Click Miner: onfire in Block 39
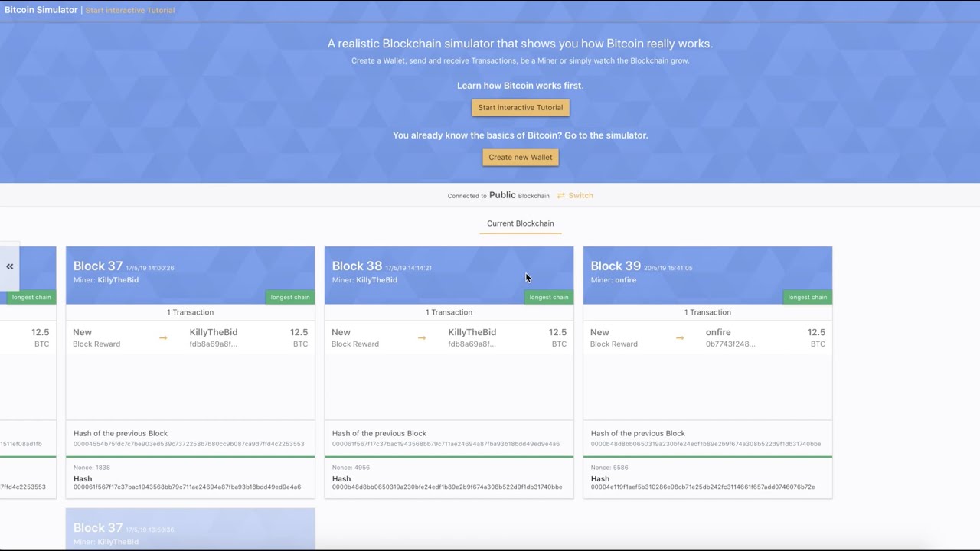 613,280
